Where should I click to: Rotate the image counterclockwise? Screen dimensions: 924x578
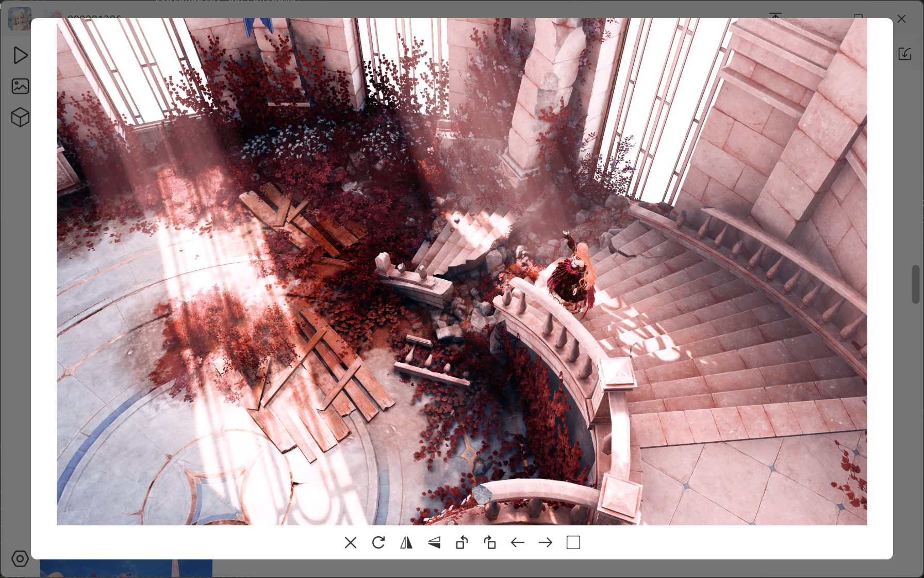click(462, 542)
